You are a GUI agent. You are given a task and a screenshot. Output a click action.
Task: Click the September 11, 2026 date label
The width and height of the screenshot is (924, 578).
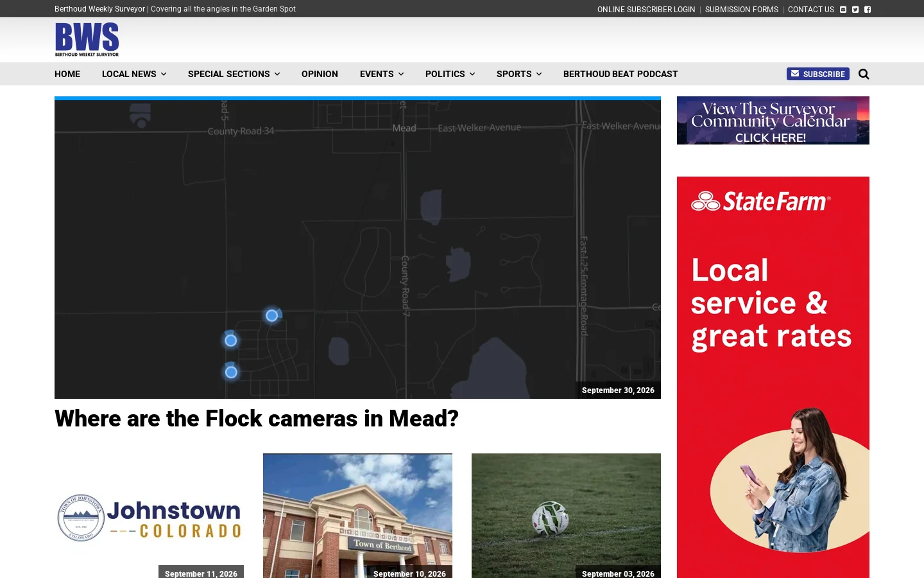click(201, 573)
